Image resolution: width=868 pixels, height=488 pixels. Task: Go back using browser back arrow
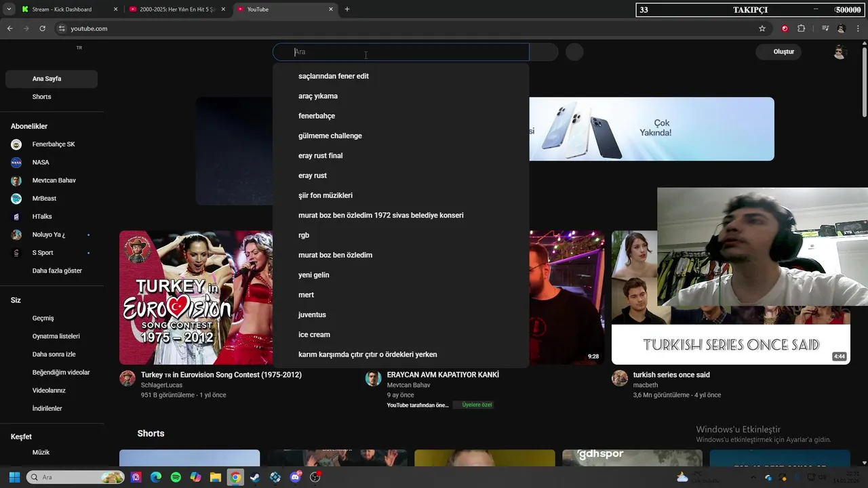click(x=9, y=28)
